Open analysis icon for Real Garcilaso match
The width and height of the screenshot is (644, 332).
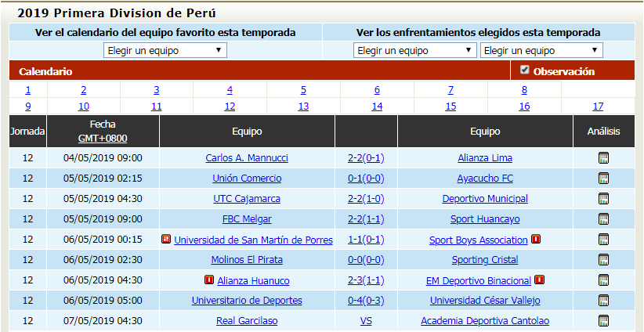(x=603, y=321)
